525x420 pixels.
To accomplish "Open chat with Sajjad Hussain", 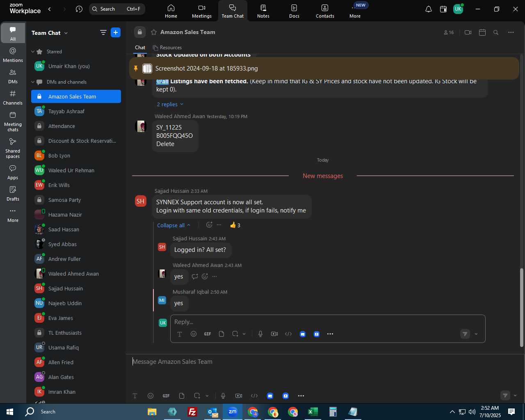I will [x=76, y=288].
